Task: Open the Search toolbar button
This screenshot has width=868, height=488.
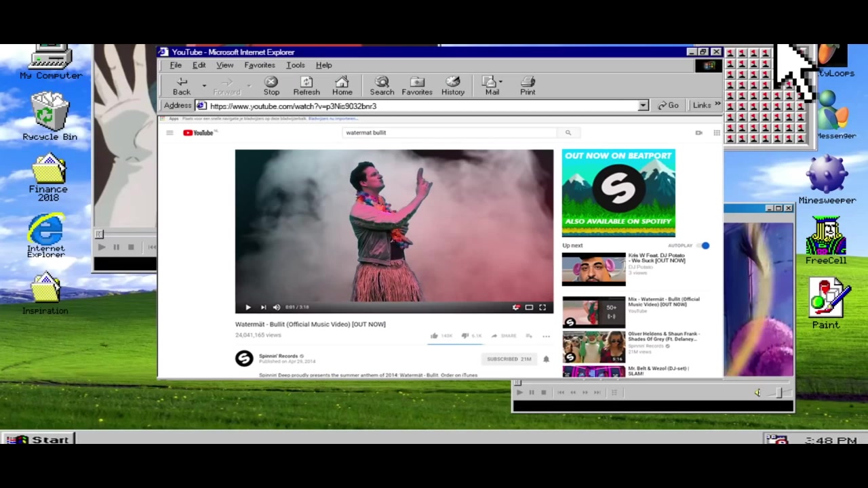Action: pyautogui.click(x=382, y=86)
